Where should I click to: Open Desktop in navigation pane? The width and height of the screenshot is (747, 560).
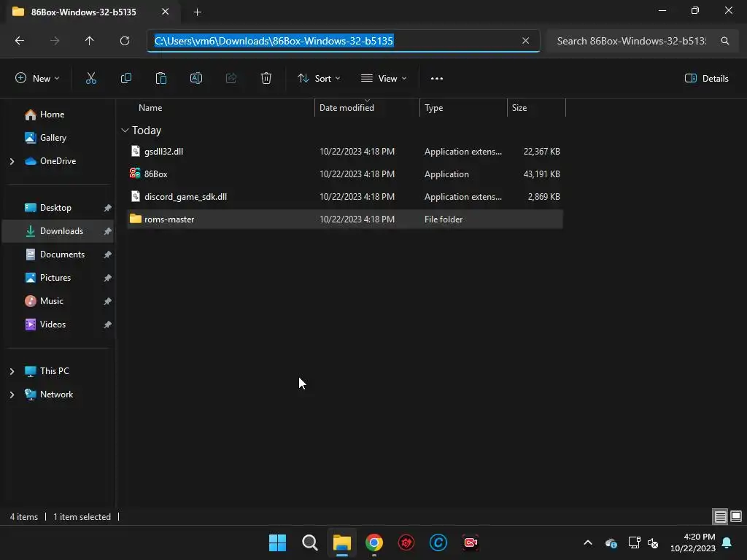click(55, 208)
